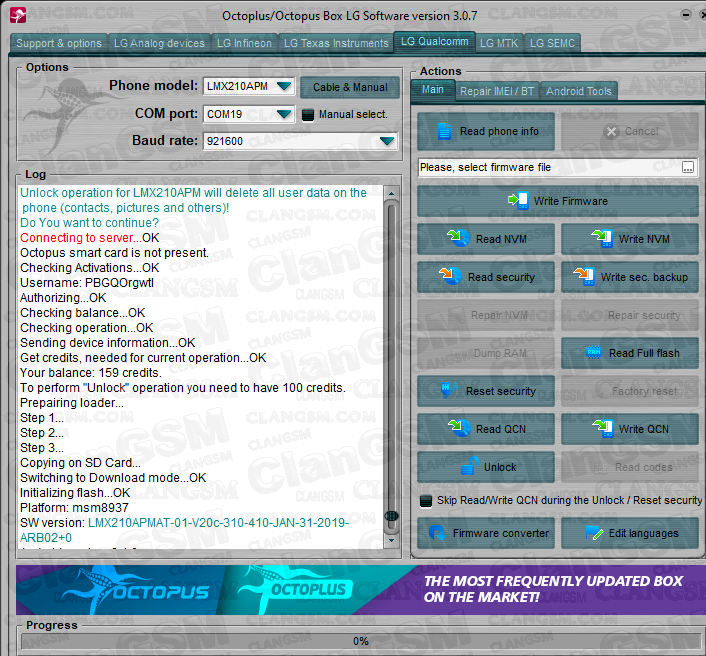
Task: Click log line 'Copying on SD Card...'
Action: click(80, 463)
